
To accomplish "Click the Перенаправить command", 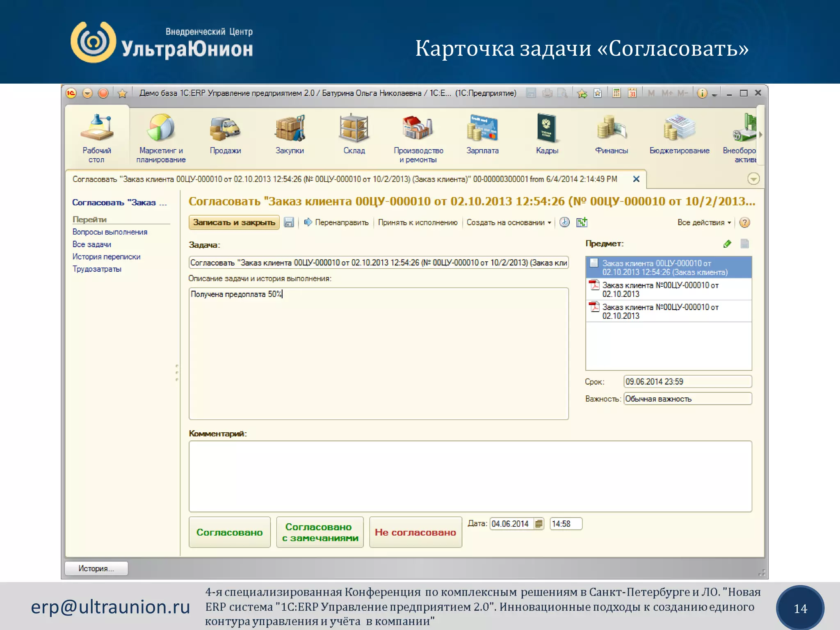I will click(336, 222).
